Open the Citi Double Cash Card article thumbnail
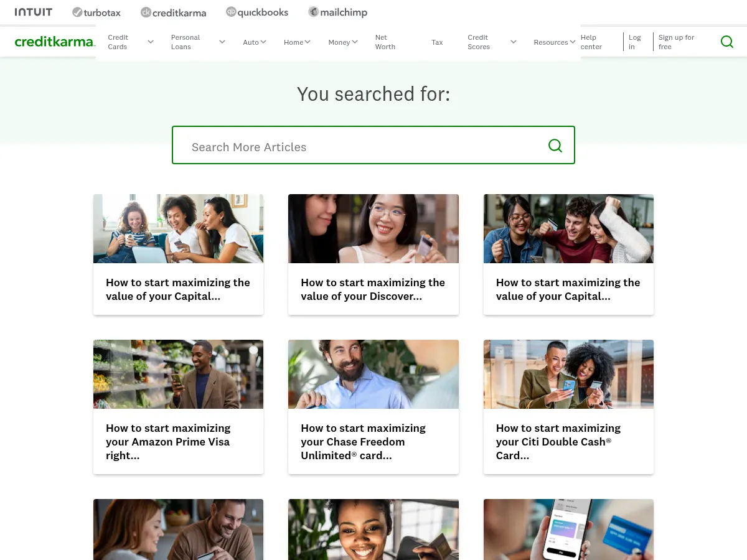Viewport: 747px width, 560px height. coord(568,374)
